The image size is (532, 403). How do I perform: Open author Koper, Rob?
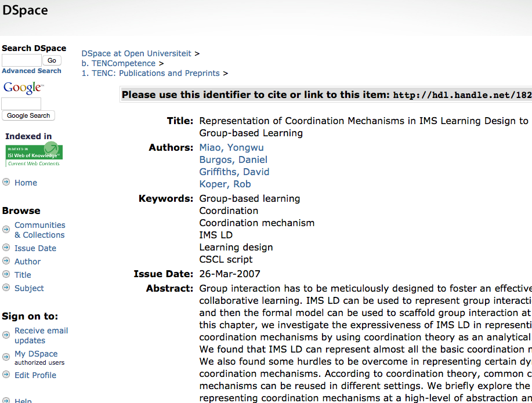[x=225, y=184]
